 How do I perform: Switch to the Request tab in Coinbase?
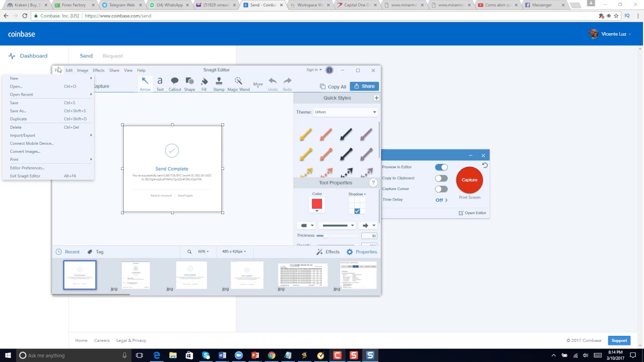pyautogui.click(x=113, y=56)
